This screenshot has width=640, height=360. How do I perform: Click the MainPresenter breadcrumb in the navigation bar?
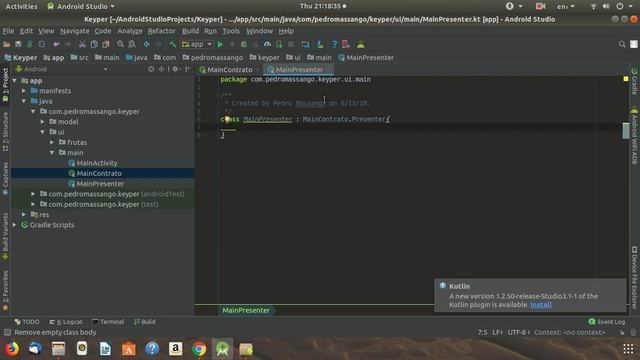[366, 58]
